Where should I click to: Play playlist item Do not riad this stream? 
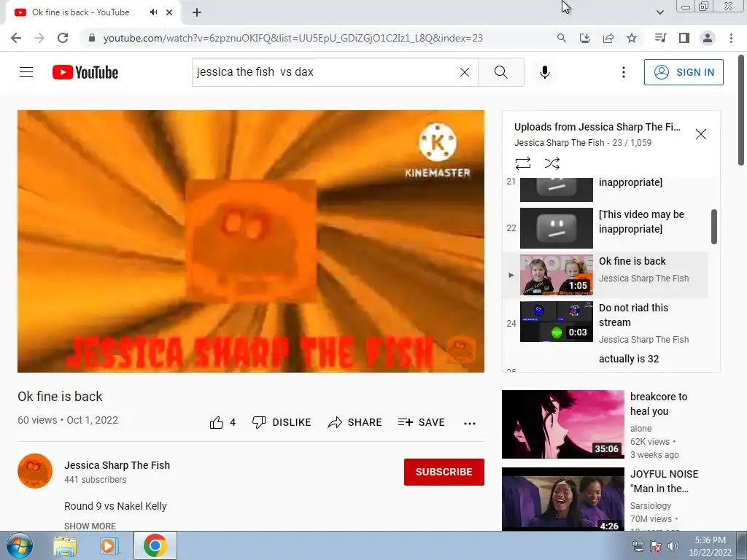coord(606,322)
